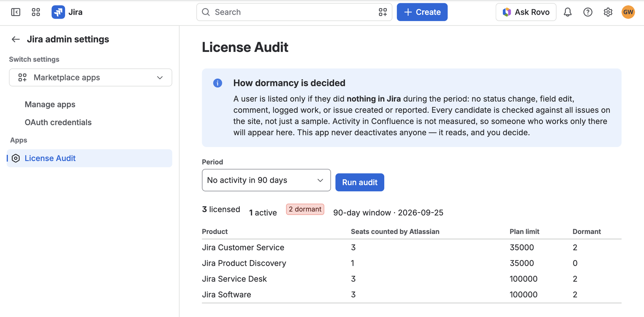This screenshot has height=317, width=644.
Task: Click the Jira Software row name
Action: 226,295
